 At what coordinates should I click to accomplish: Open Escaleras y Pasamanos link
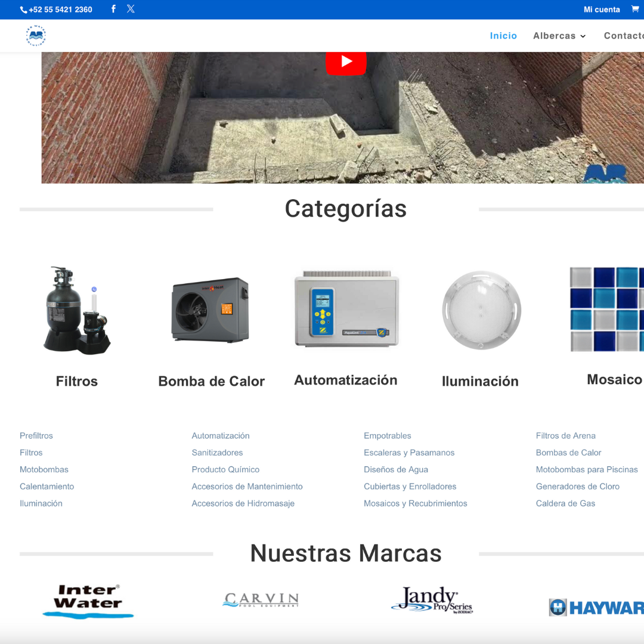pos(409,453)
